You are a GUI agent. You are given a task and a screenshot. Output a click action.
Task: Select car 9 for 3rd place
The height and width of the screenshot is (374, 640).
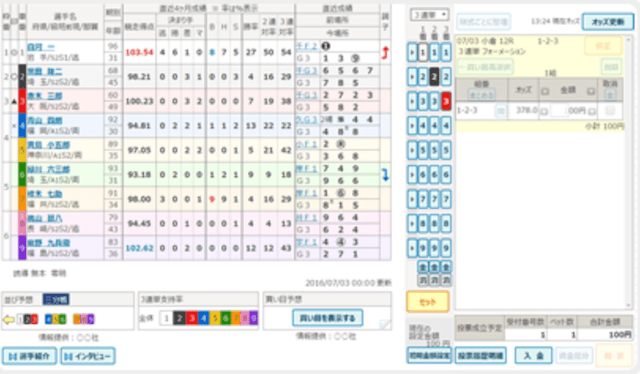pyautogui.click(x=446, y=248)
